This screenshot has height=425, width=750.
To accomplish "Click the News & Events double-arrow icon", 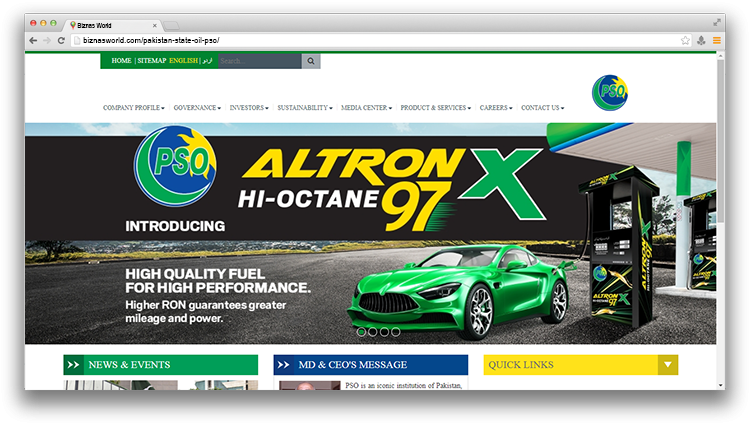I will tap(73, 365).
